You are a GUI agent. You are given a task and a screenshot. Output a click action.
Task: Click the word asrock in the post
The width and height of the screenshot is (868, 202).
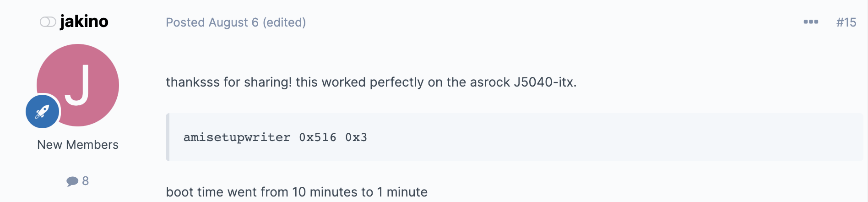pyautogui.click(x=490, y=82)
